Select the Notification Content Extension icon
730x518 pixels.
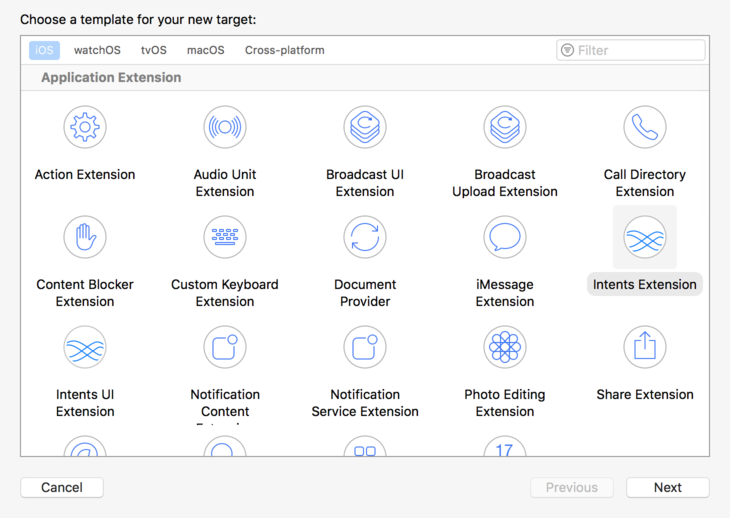pyautogui.click(x=225, y=348)
